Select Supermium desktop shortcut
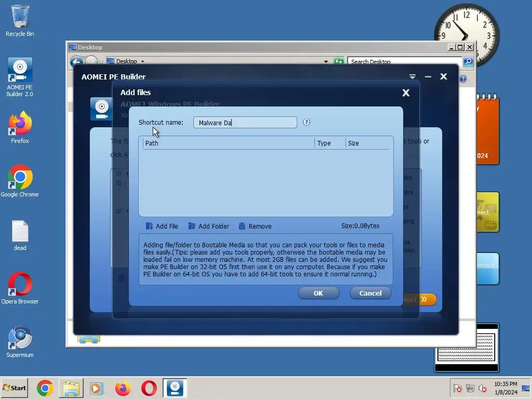 point(20,342)
